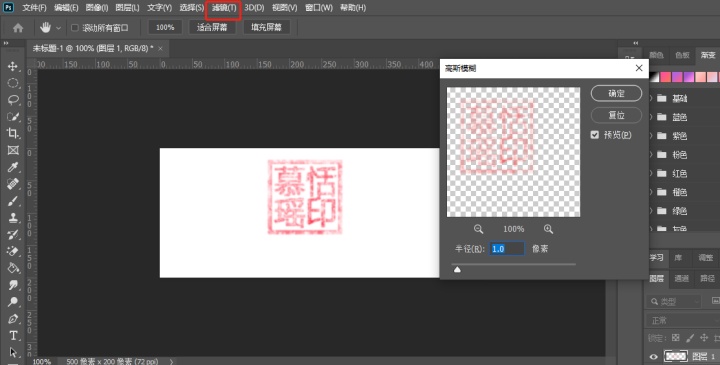Switch to the 色板 tab
Screen dimensions: 720x365
pyautogui.click(x=682, y=55)
